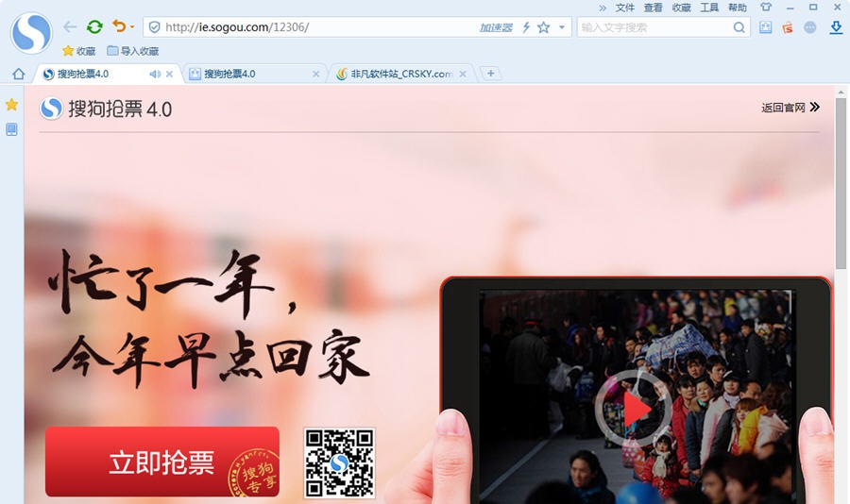Screen dimensions: 850x504
Task: Close the first 搜狗抢票4.0 tab
Action: [169, 75]
